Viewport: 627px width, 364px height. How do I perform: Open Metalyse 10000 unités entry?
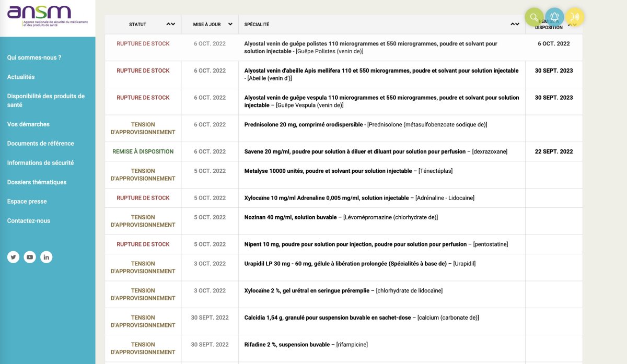(349, 171)
